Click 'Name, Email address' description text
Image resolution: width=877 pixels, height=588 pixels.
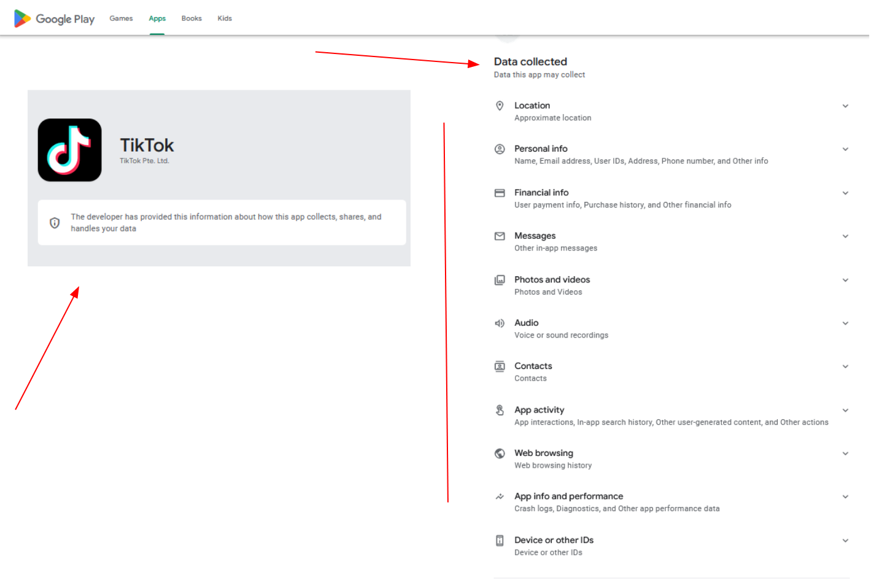point(641,161)
